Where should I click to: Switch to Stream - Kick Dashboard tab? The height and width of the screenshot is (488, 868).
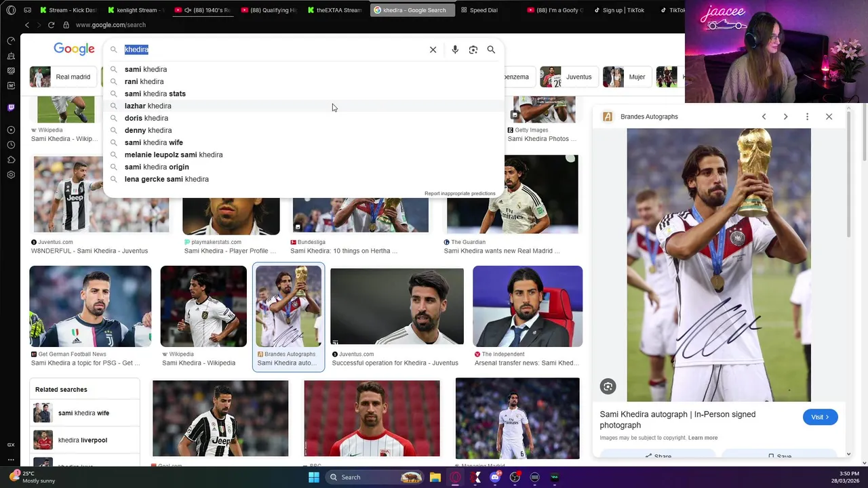click(x=68, y=10)
